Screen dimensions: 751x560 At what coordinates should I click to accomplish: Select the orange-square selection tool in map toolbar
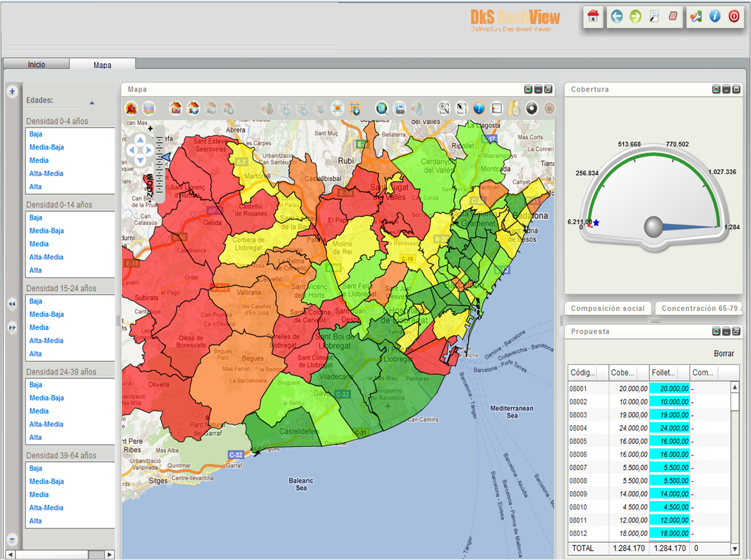(x=337, y=108)
